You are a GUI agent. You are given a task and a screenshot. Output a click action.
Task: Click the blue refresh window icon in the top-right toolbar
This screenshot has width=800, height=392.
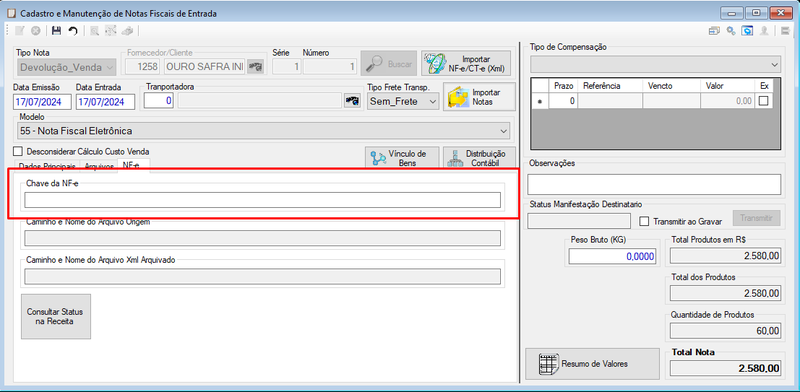pos(747,31)
